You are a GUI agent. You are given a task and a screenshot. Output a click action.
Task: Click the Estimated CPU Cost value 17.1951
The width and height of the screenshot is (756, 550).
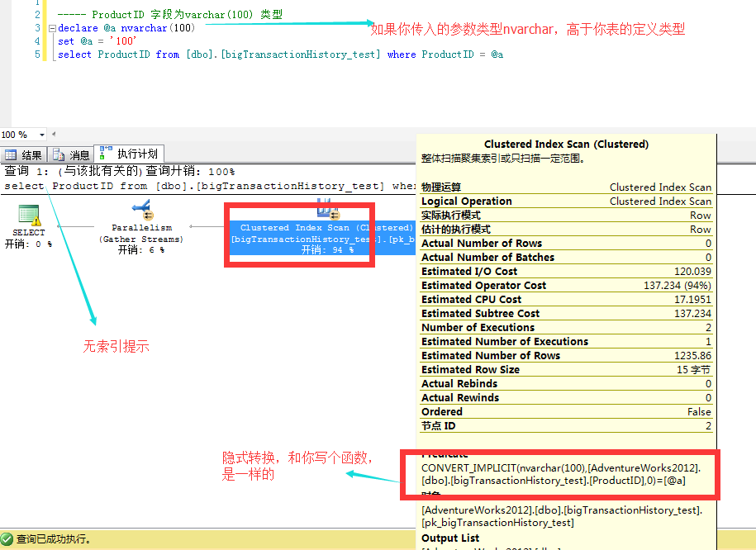tap(692, 299)
